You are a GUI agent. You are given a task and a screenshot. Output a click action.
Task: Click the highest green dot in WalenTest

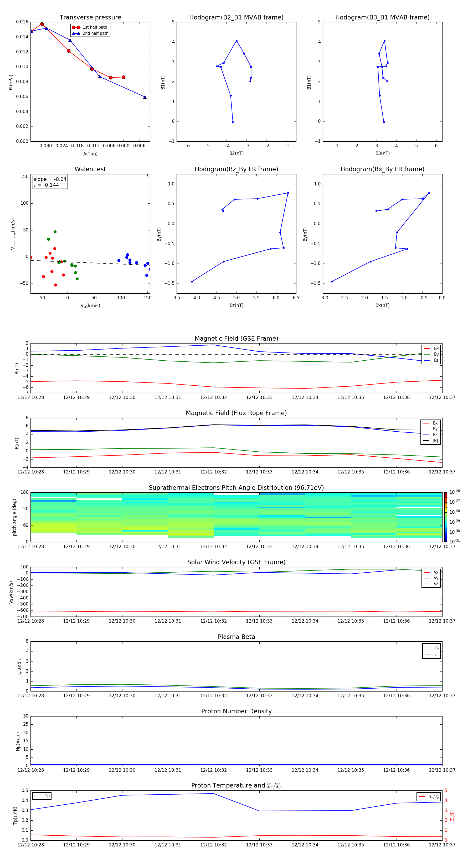click(x=55, y=232)
